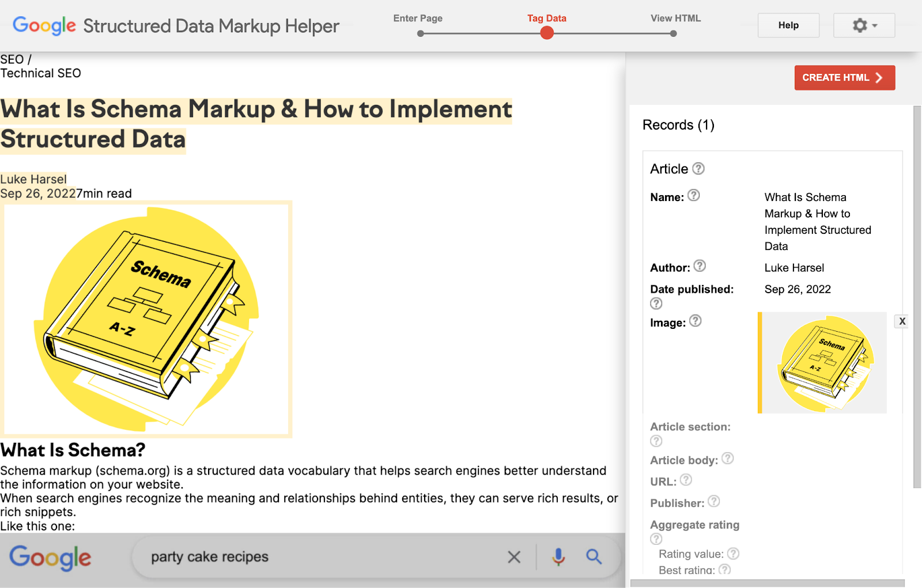Click the search magnifier icon
The image size is (922, 588).
(x=594, y=556)
